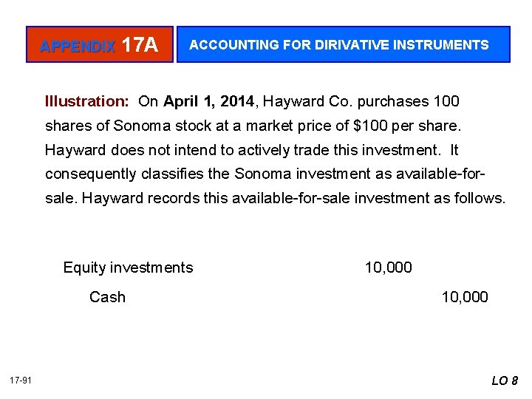
Task: Click the bold date April 1, 2014
Action: pos(210,101)
